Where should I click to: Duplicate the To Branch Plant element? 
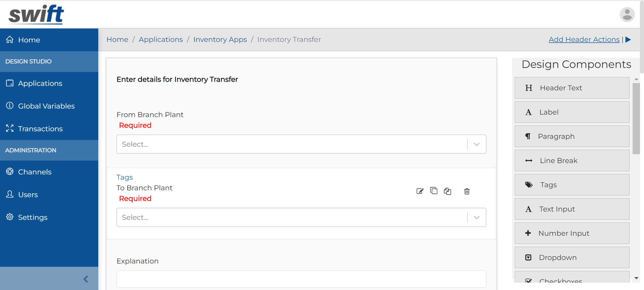[448, 192]
